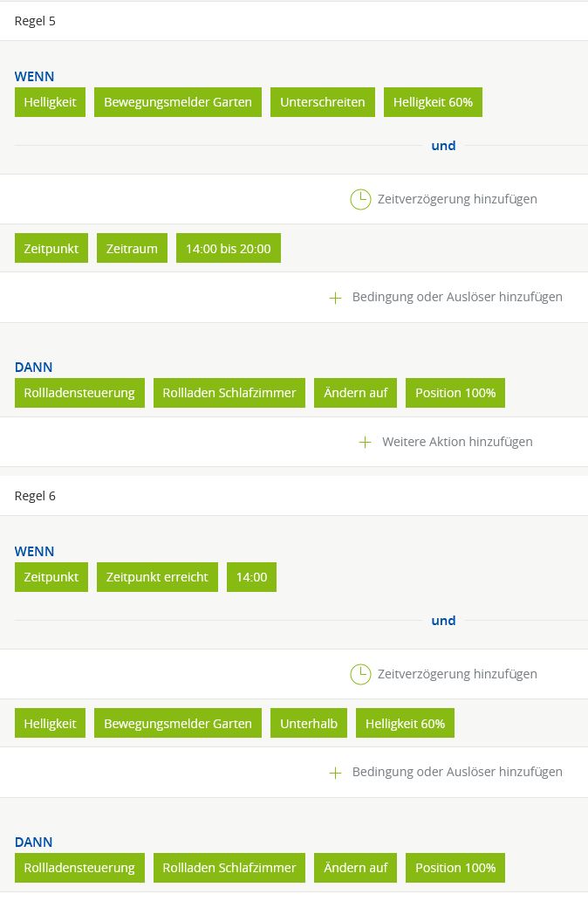This screenshot has width=588, height=901.
Task: Click the clock icon in Regel 5
Action: coord(360,199)
